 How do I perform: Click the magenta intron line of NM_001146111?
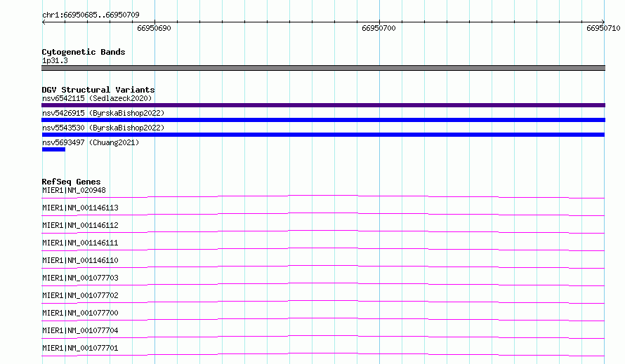click(x=323, y=248)
